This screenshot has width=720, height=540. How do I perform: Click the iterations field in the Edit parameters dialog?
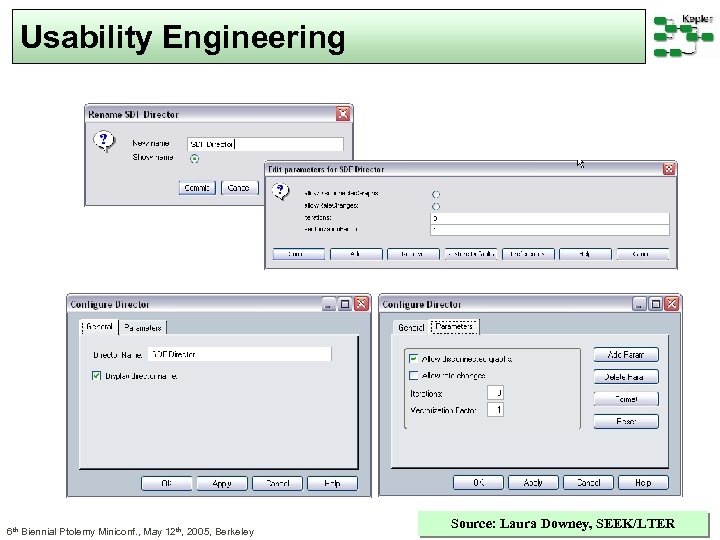tap(550, 218)
